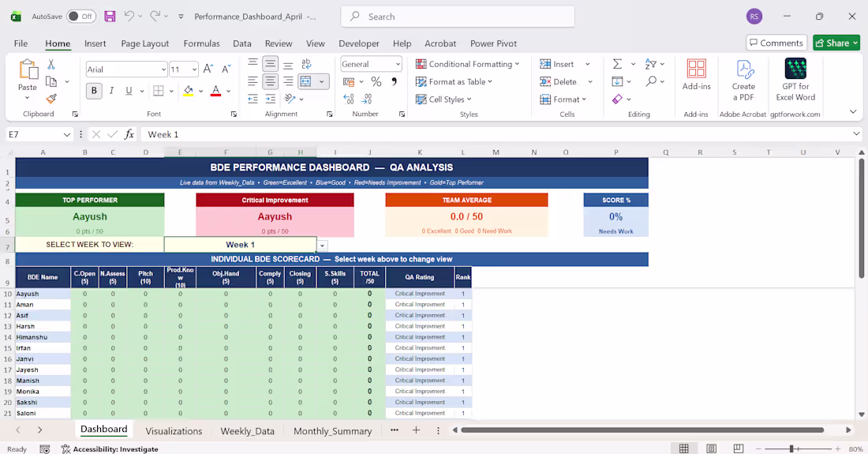Open the font name Arial dropdown

163,69
